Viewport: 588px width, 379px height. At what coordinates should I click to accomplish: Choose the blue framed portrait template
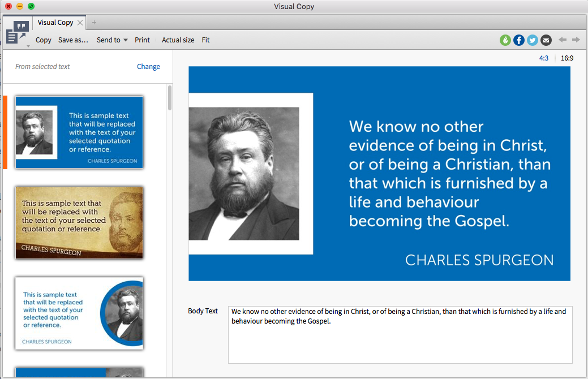(79, 132)
